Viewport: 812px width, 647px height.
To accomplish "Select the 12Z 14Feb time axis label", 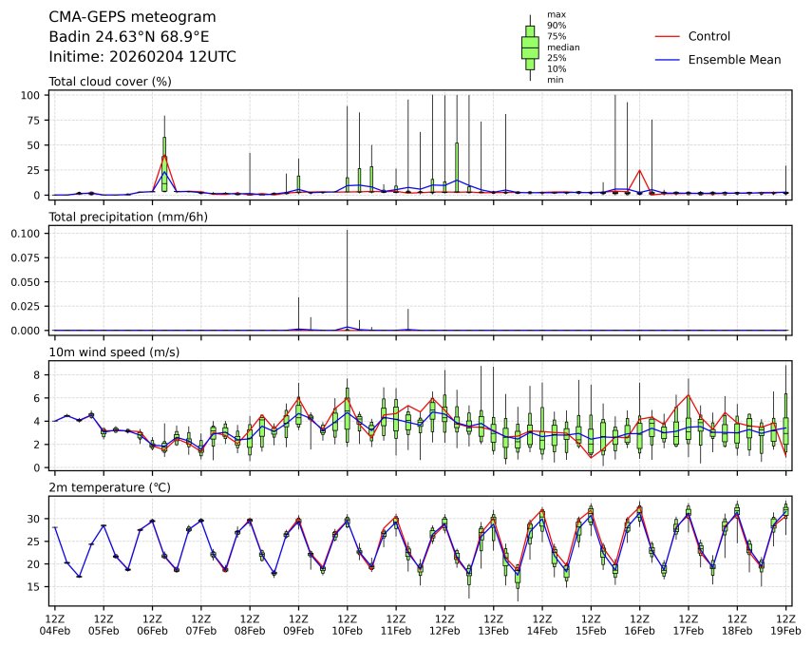I will [541, 624].
